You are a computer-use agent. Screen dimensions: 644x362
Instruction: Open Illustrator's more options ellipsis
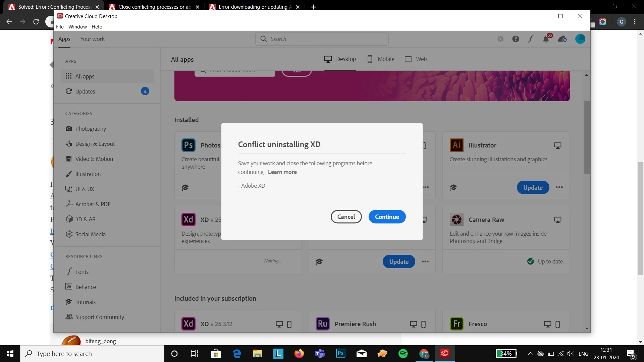pyautogui.click(x=559, y=187)
